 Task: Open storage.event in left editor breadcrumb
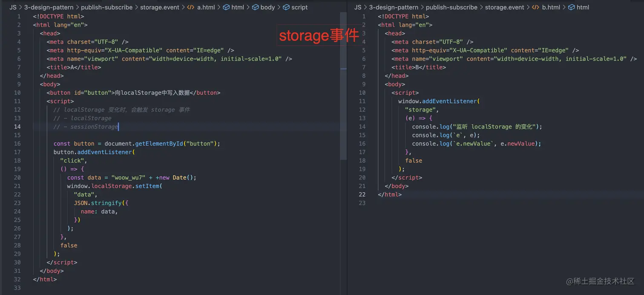coord(160,7)
